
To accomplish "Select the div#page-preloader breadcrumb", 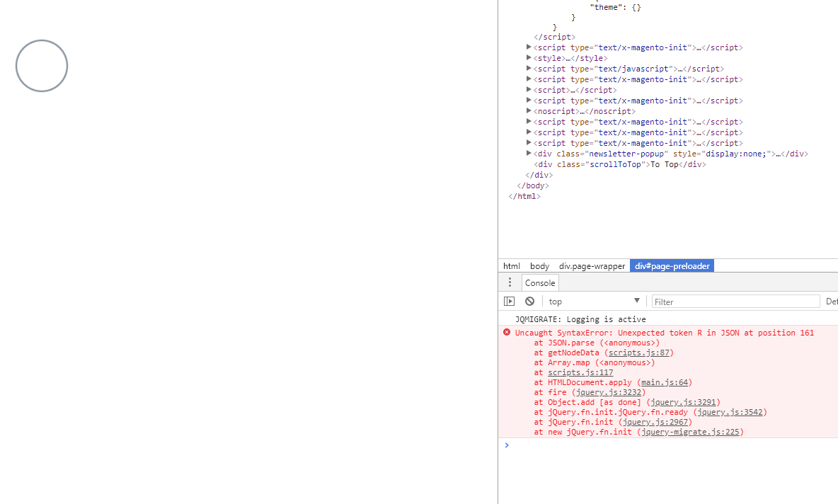I will tap(671, 265).
